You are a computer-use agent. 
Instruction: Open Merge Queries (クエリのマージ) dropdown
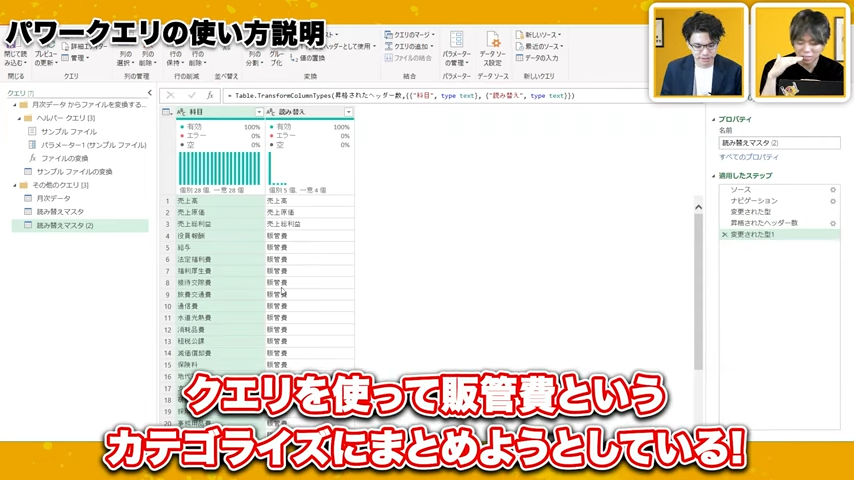[x=410, y=35]
